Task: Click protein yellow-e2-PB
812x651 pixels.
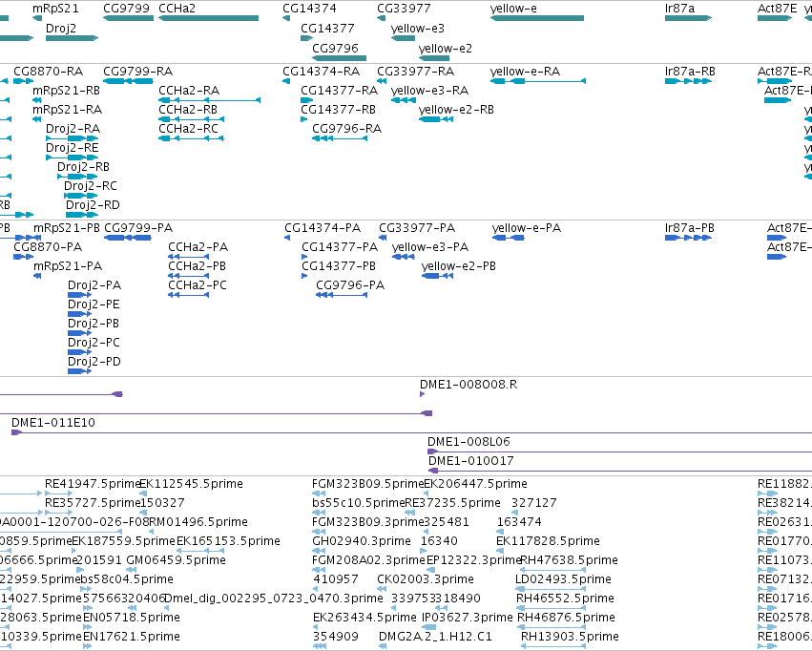Action: tap(438, 276)
